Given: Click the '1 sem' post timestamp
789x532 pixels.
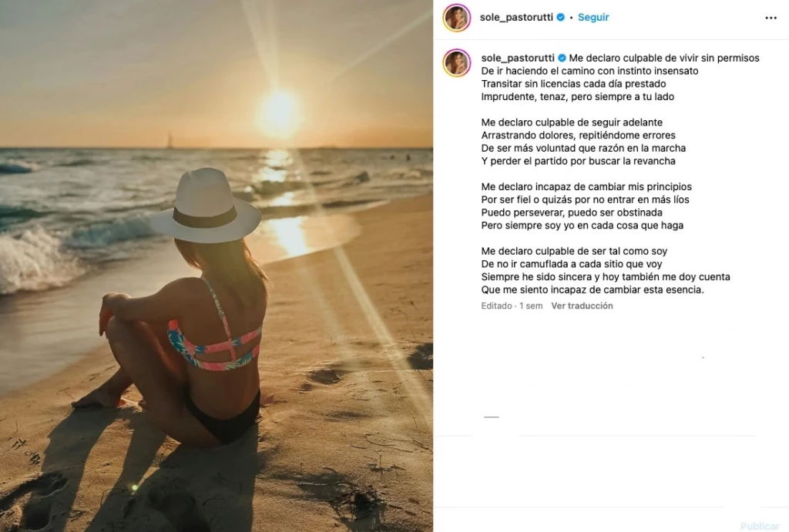Looking at the screenshot, I should tap(531, 306).
